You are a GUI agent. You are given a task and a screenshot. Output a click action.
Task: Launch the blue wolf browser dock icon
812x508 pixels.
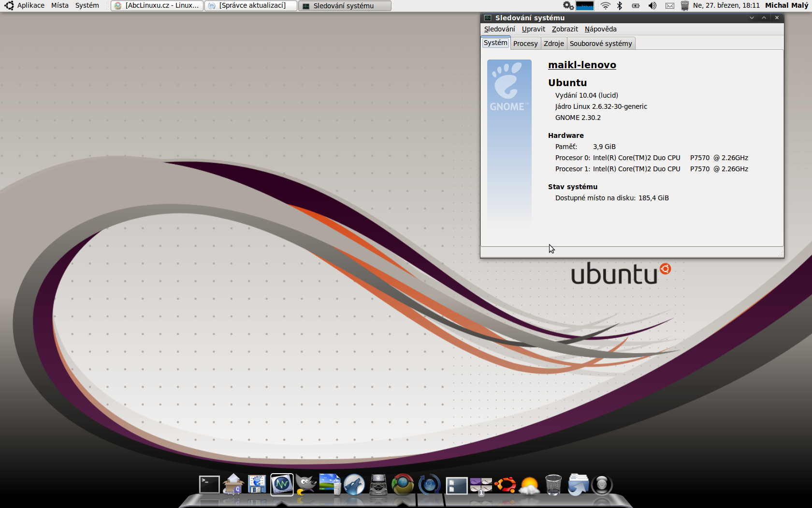[354, 484]
